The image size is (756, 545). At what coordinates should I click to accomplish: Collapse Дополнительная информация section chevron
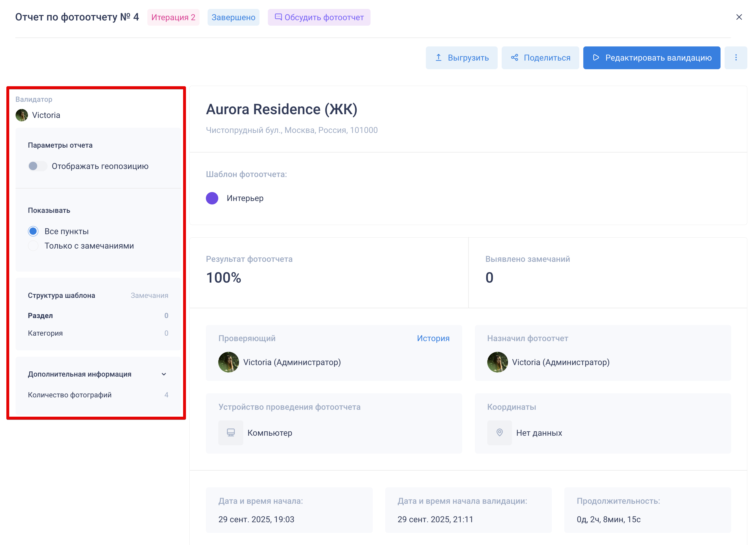coord(164,374)
